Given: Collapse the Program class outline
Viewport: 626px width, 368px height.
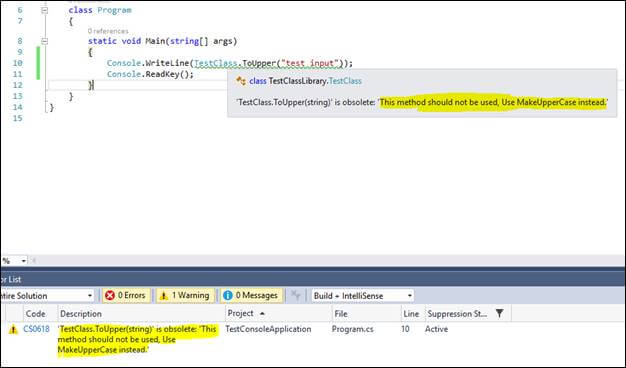Looking at the screenshot, I should coord(44,10).
